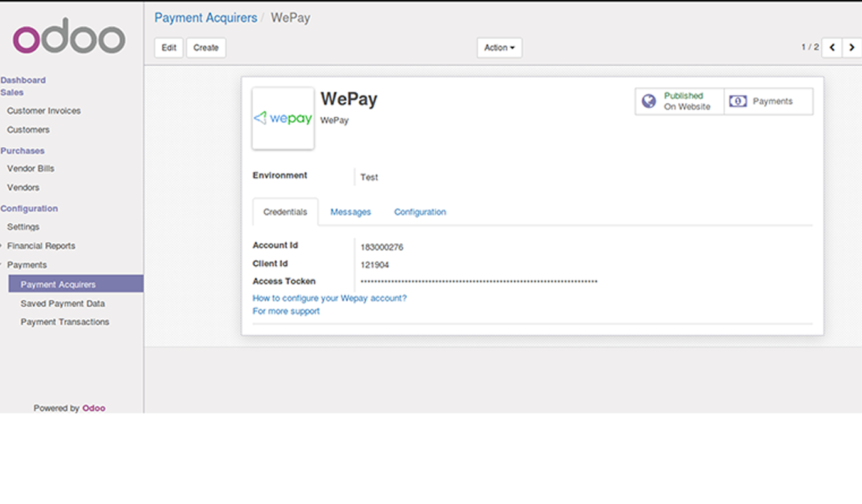Click the WePay record title
The height and width of the screenshot is (504, 862).
(x=349, y=98)
